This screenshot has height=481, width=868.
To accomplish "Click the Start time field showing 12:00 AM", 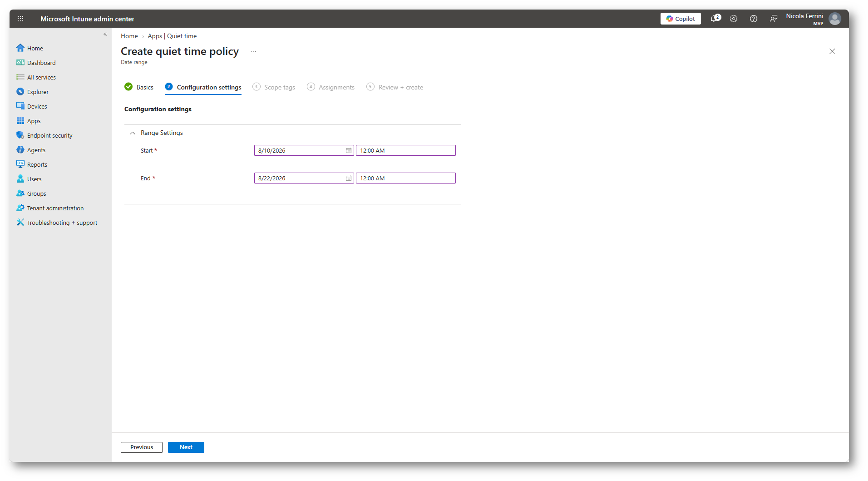I will (406, 150).
